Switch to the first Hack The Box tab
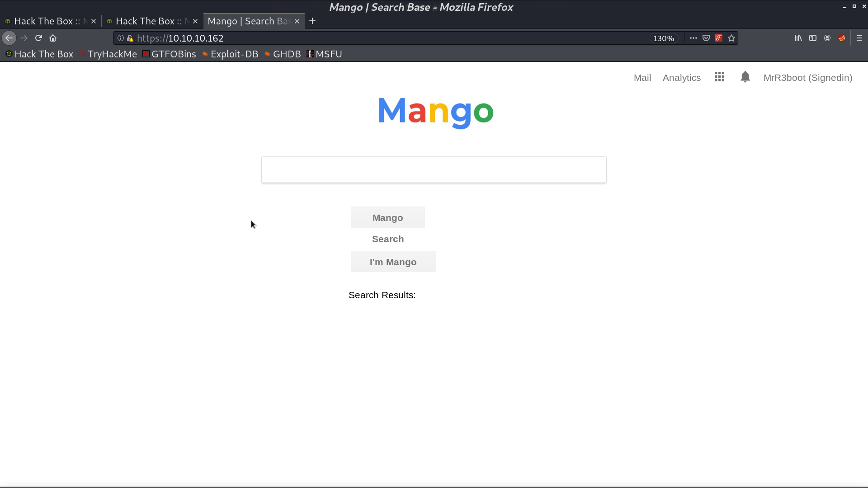Viewport: 868px width, 488px height. (51, 21)
